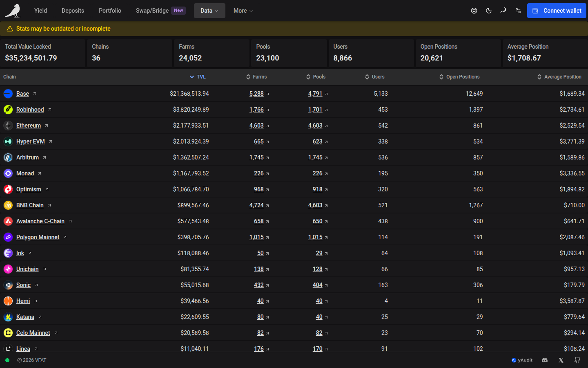Select Hemi average position $3,587.87
This screenshot has height=368, width=588.
point(572,301)
